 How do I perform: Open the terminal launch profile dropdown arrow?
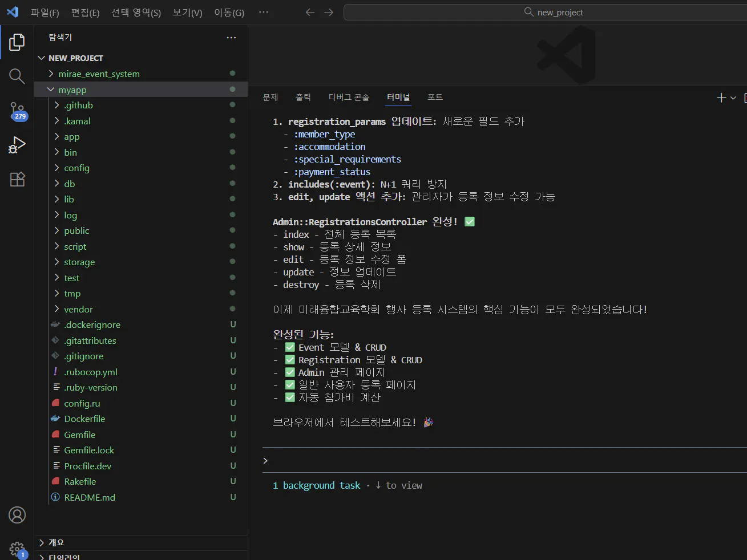[733, 98]
